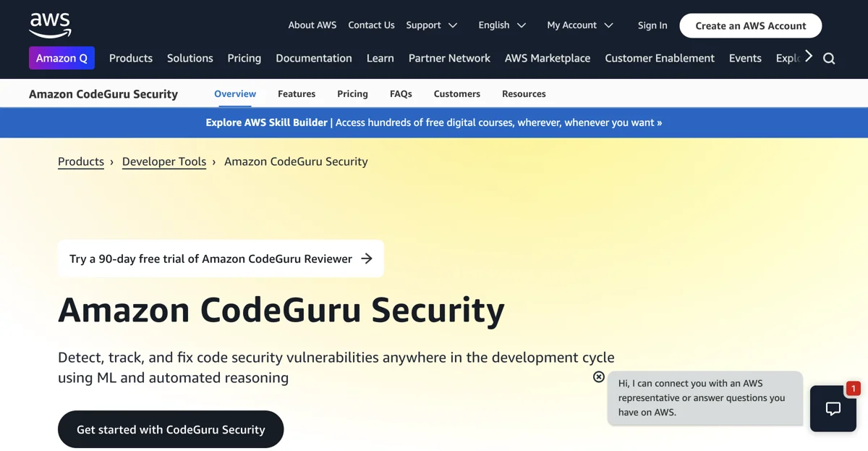
Task: Click the AWS logo
Action: [50, 25]
